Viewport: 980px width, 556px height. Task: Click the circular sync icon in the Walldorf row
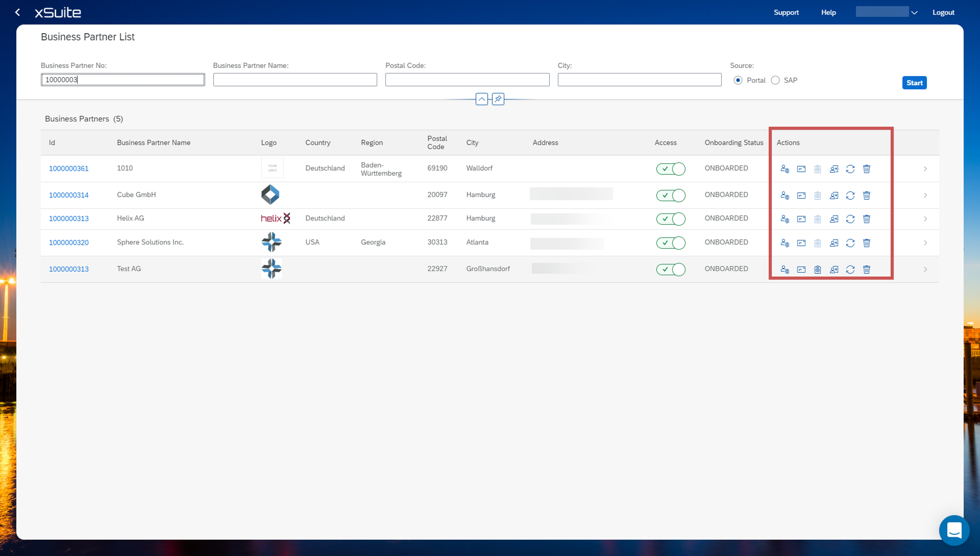(x=850, y=169)
